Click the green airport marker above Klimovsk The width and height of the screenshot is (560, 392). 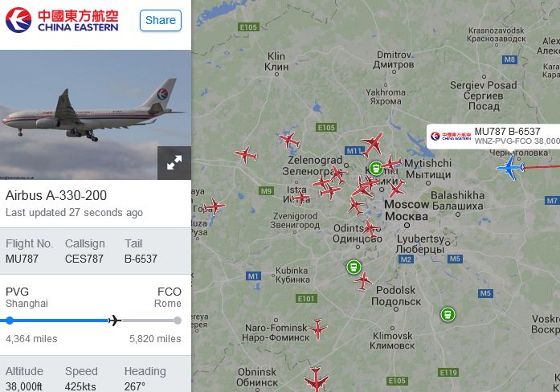(448, 315)
